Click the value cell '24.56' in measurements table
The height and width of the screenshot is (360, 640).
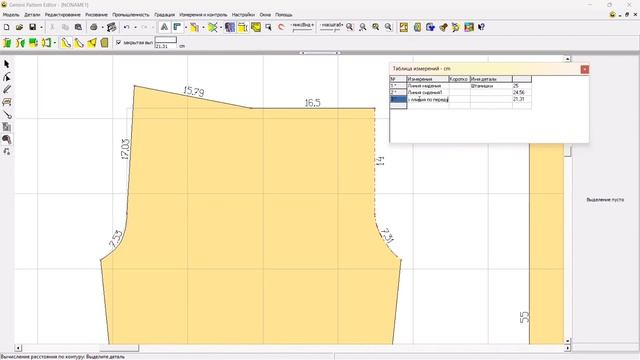(522, 93)
